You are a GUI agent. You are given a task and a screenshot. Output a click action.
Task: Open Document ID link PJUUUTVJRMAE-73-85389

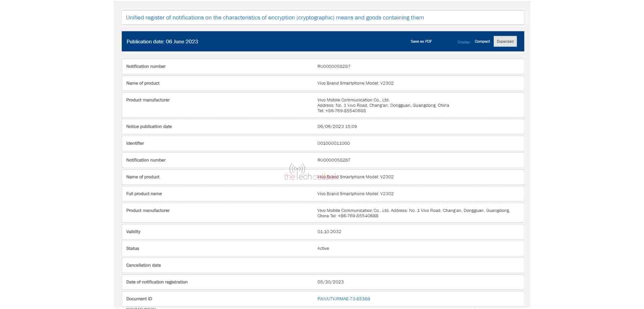[x=343, y=299]
